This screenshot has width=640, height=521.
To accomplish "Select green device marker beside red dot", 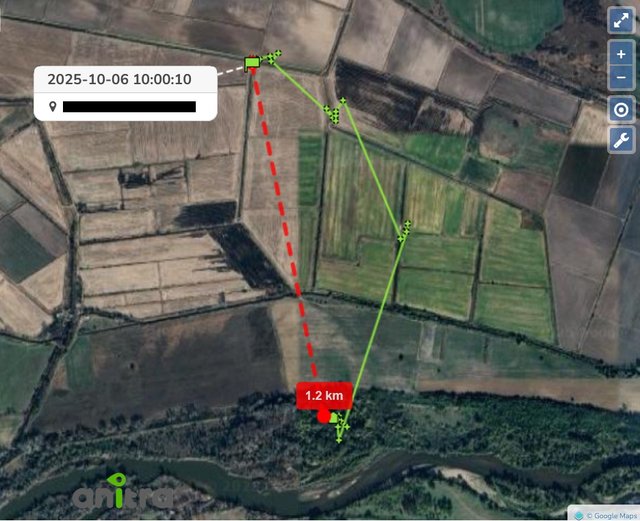I will (334, 418).
